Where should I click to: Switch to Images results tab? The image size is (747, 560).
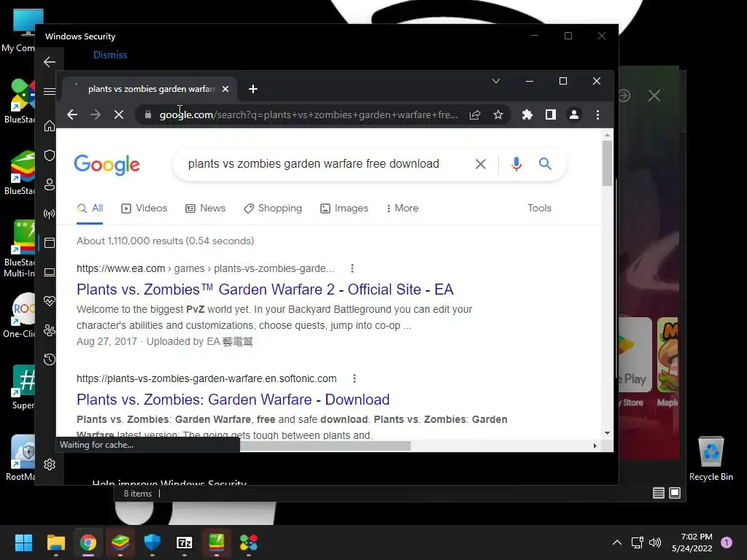coord(344,209)
